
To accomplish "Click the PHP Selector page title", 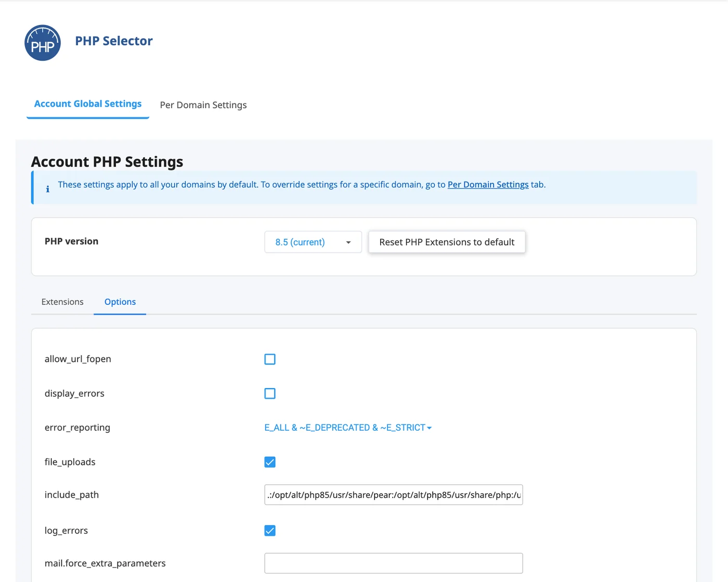I will point(114,41).
